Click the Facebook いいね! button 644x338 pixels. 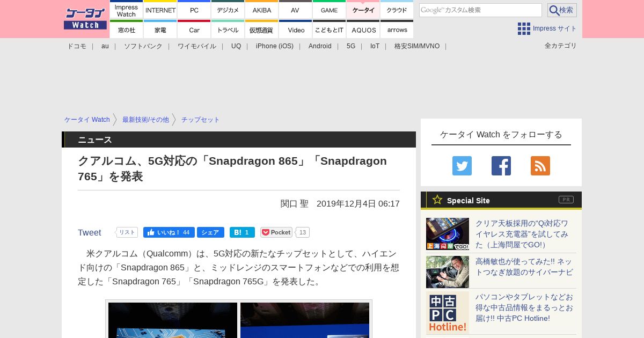tap(169, 232)
